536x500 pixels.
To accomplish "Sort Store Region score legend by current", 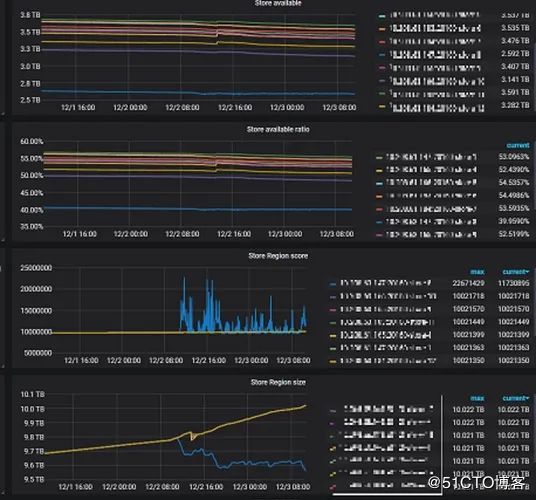I will pos(516,272).
